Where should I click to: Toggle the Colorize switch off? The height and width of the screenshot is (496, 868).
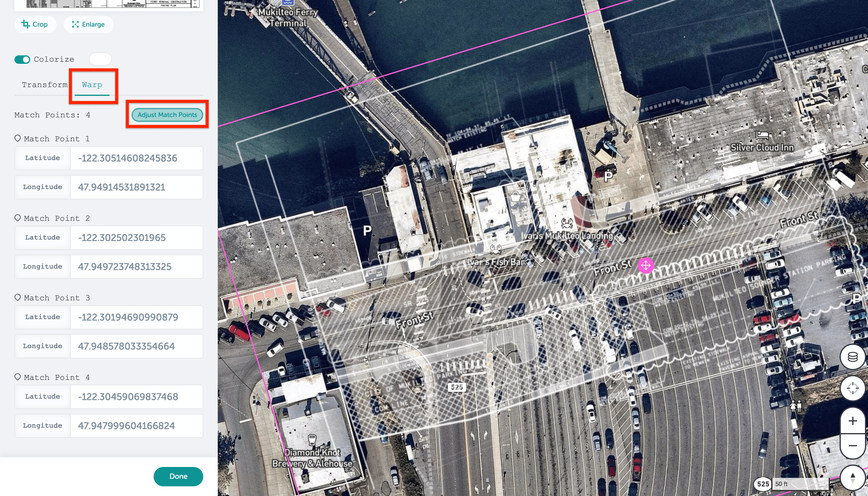[22, 59]
